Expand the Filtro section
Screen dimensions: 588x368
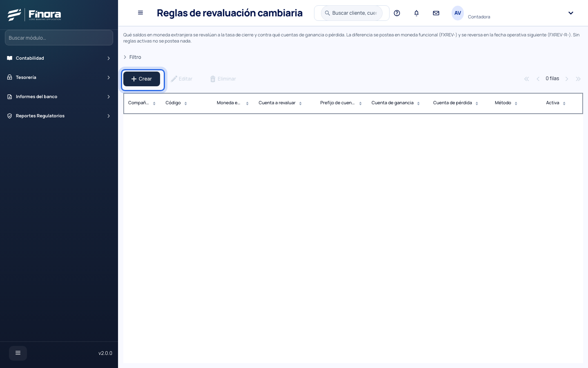[x=132, y=57]
